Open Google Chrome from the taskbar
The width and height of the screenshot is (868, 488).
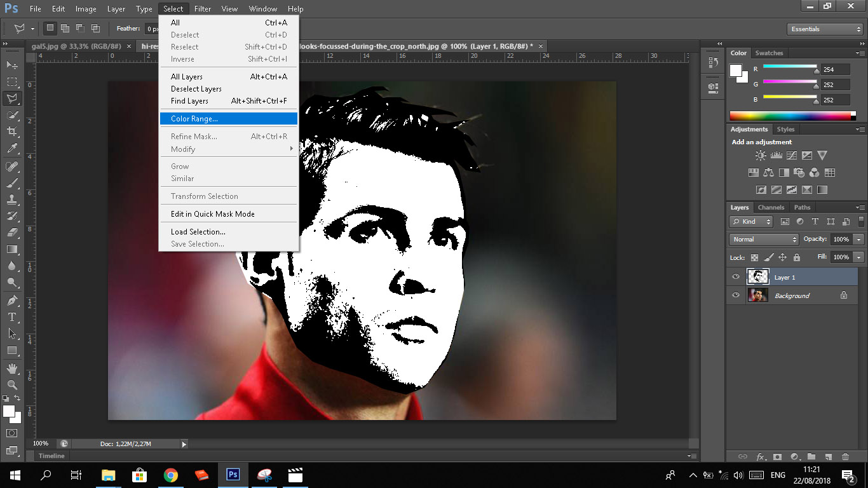point(170,475)
